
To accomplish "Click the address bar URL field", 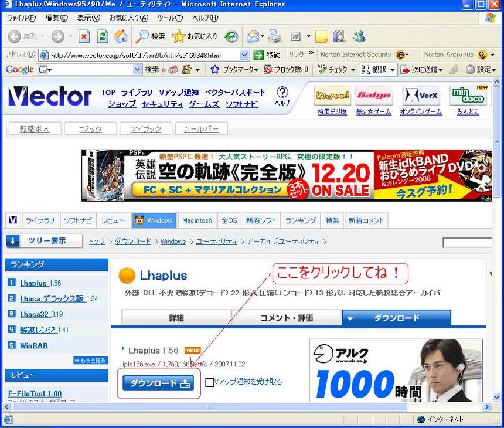I will pos(144,55).
